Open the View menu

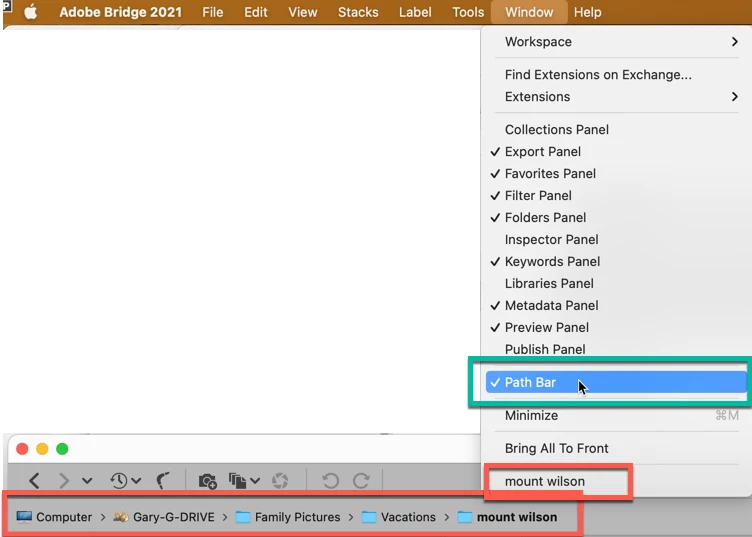(303, 12)
